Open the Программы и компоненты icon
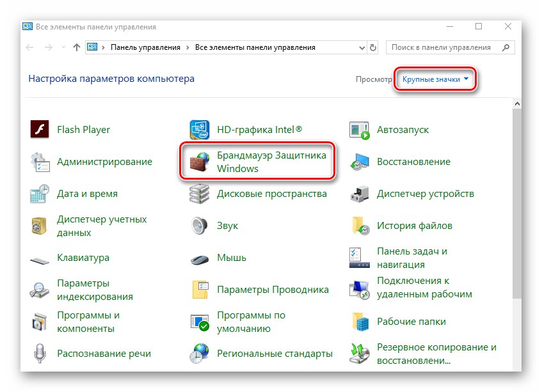 40,322
